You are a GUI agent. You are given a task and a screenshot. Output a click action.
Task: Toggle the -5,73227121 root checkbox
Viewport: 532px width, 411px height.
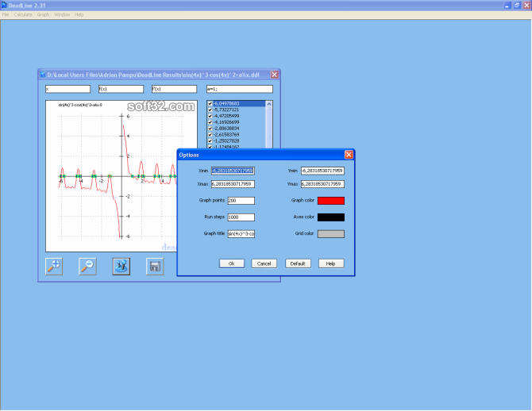tap(210, 109)
